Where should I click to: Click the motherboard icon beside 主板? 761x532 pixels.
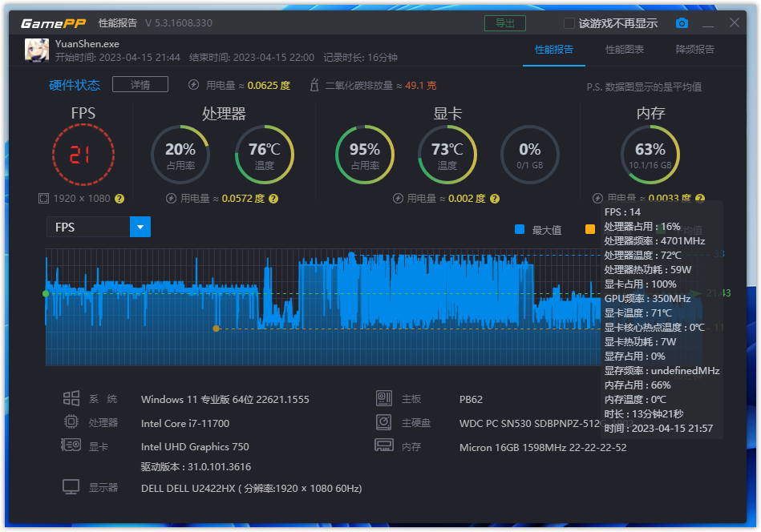point(384,399)
